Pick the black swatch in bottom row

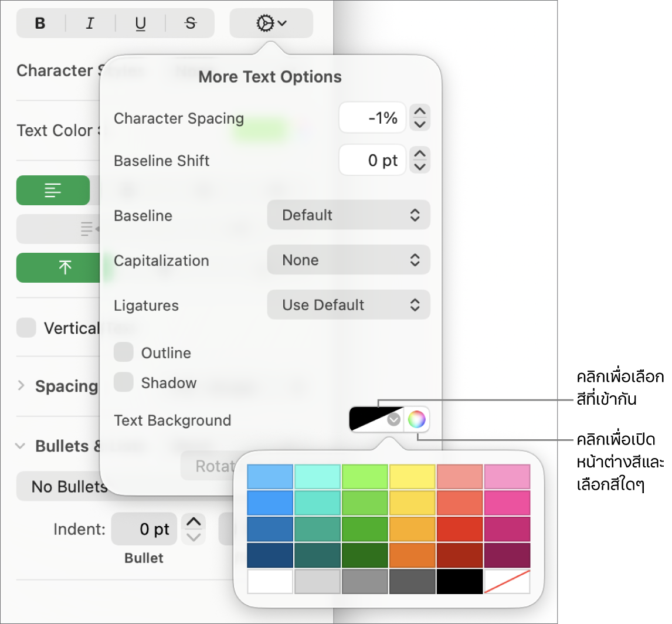[460, 582]
